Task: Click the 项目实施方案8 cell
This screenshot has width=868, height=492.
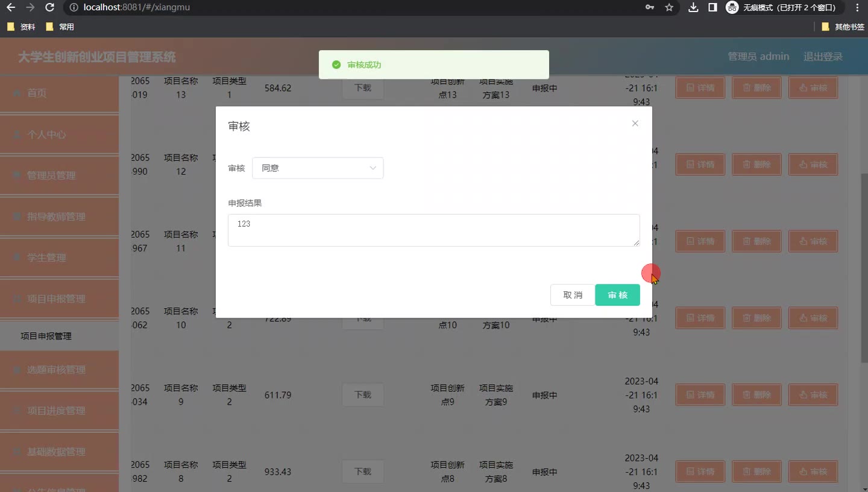Action: click(496, 471)
